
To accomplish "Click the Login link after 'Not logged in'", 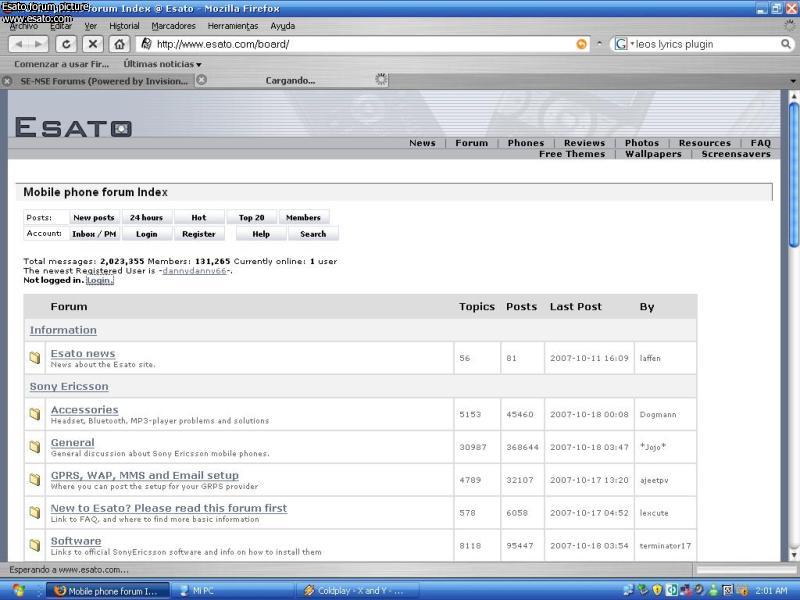I will click(100, 280).
